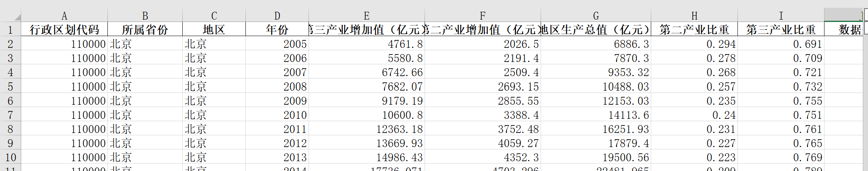The width and height of the screenshot is (868, 171).
Task: Select cell containing 0.294
Action: tap(694, 44)
